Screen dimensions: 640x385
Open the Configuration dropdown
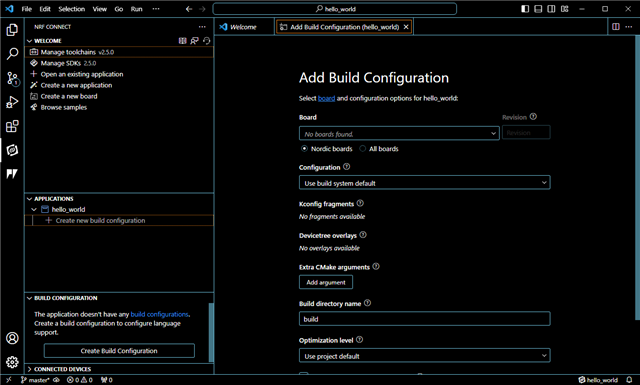click(424, 183)
